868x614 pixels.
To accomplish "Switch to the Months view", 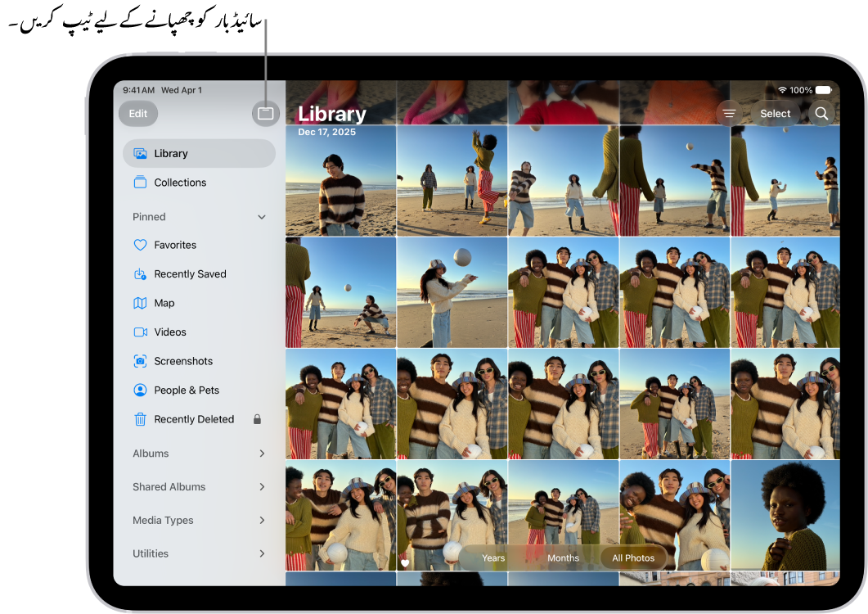I will [x=563, y=558].
